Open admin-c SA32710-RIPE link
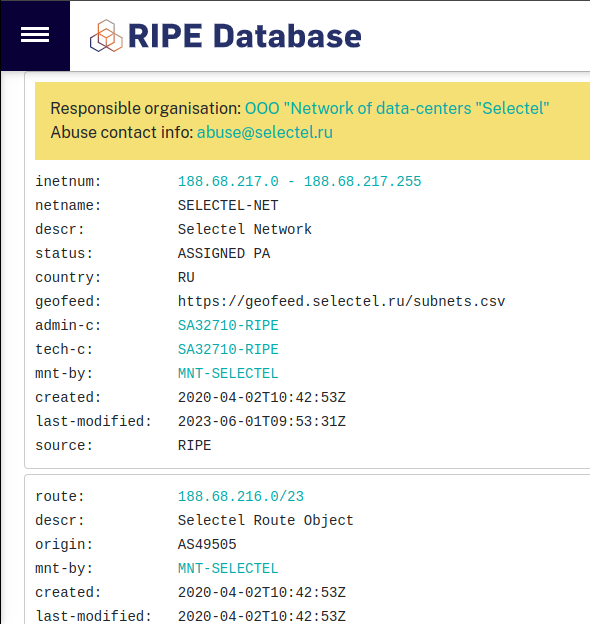590x624 pixels. point(228,326)
